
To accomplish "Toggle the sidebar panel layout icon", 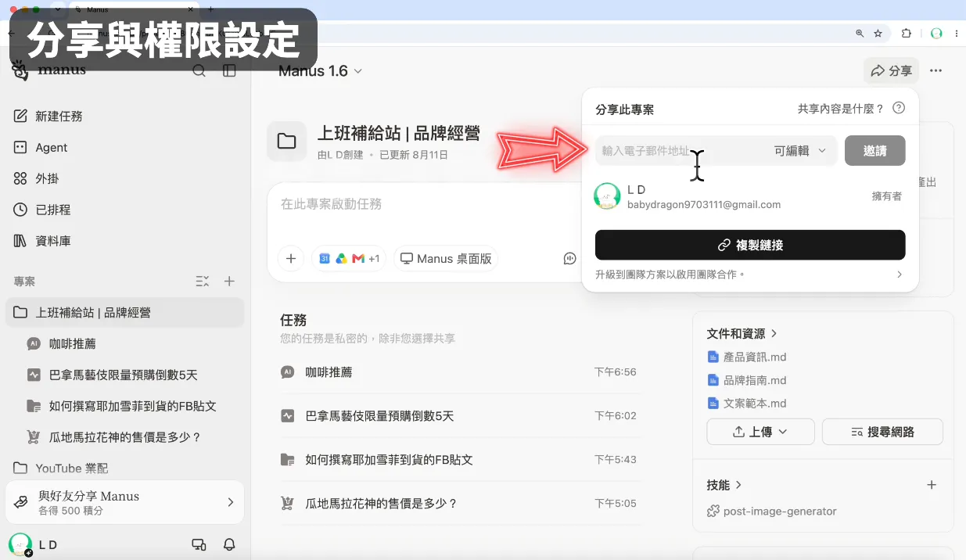I will click(229, 71).
